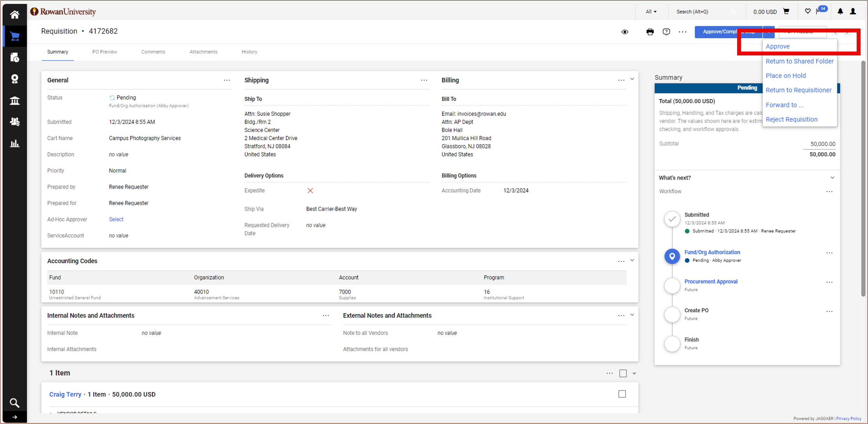Viewport: 868px width, 424px height.
Task: Open dropdown arrow next to 1 Item checkbox
Action: click(x=634, y=374)
